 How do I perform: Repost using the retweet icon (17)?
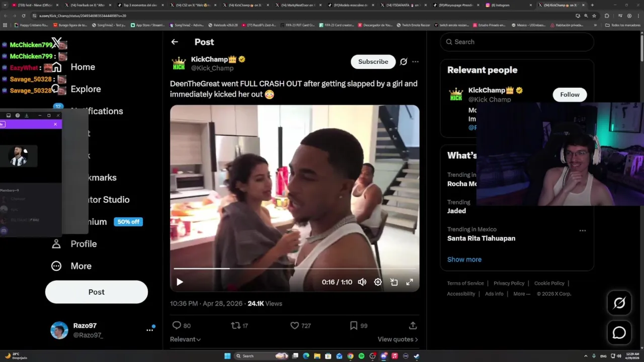tap(239, 326)
